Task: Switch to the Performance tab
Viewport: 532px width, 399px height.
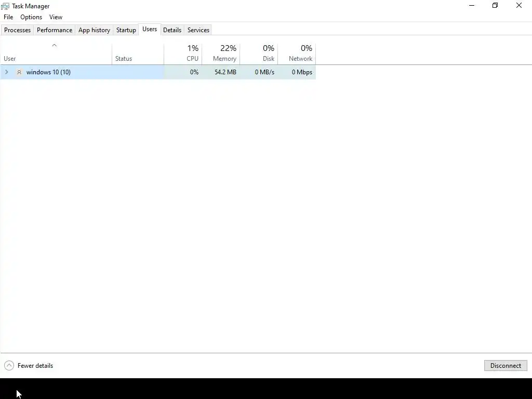Action: point(55,30)
